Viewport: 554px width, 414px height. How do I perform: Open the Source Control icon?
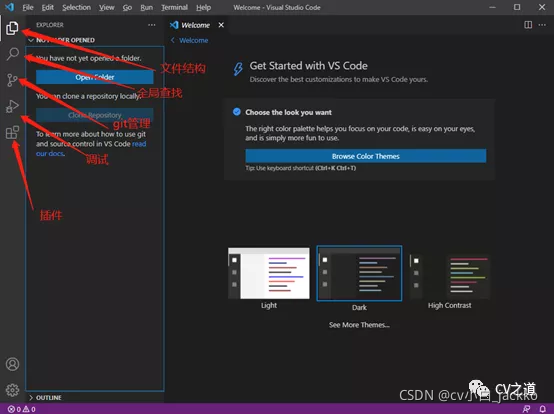(12, 80)
